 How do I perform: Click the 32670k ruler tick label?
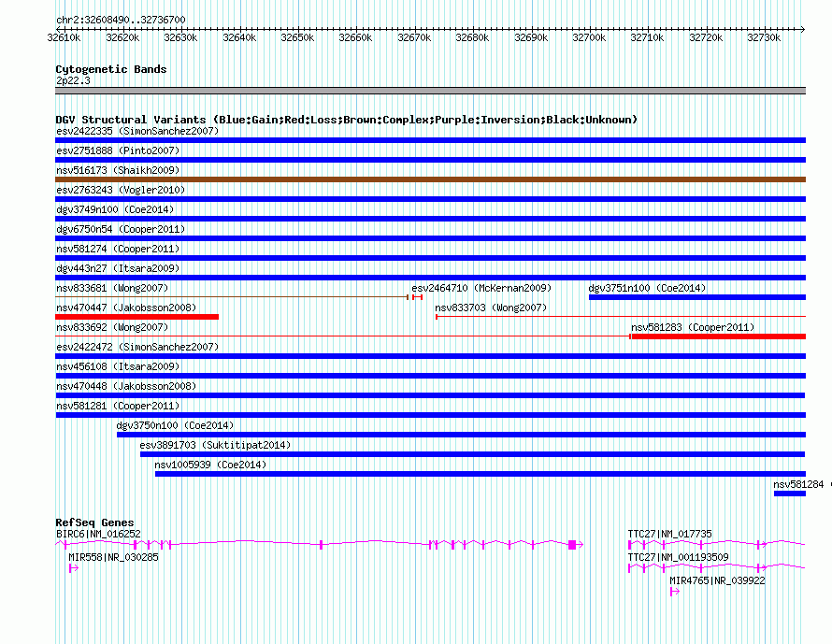point(414,37)
